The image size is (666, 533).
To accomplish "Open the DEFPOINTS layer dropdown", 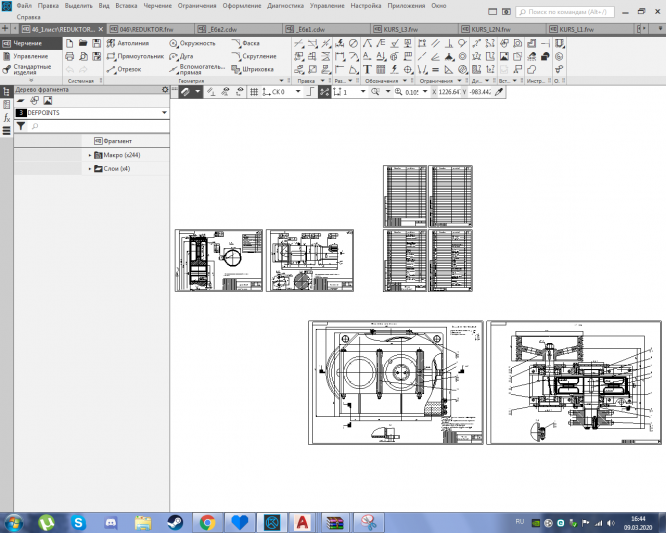I will pyautogui.click(x=163, y=114).
